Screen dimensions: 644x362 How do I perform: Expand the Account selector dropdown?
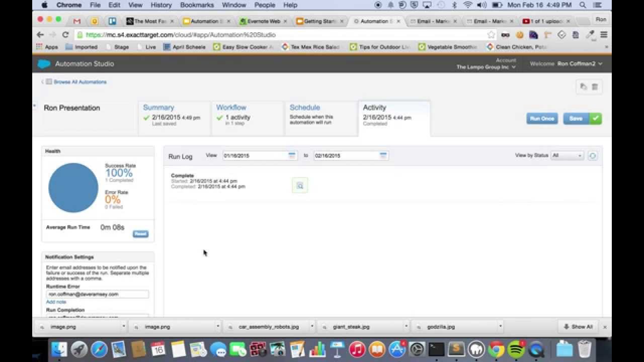(486, 67)
